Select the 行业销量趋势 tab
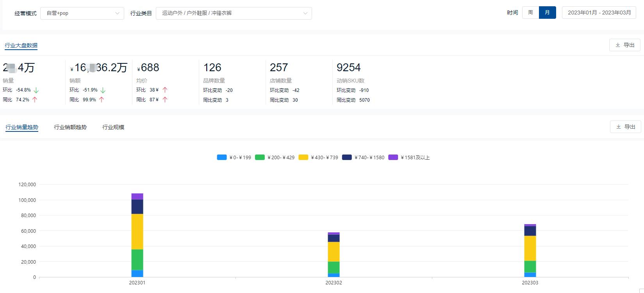The image size is (644, 293). pos(22,127)
